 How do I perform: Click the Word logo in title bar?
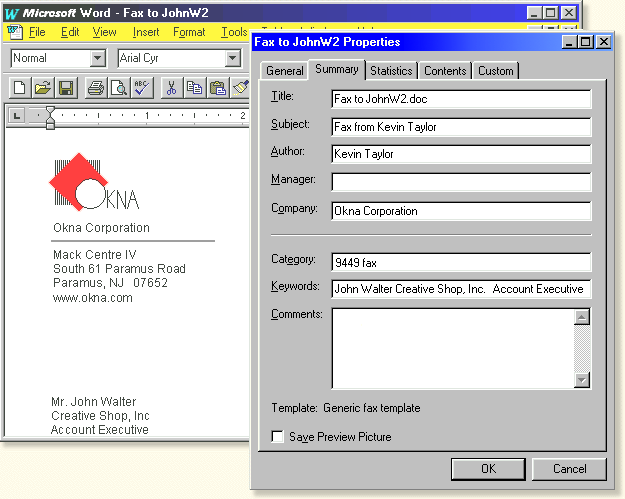(12, 13)
